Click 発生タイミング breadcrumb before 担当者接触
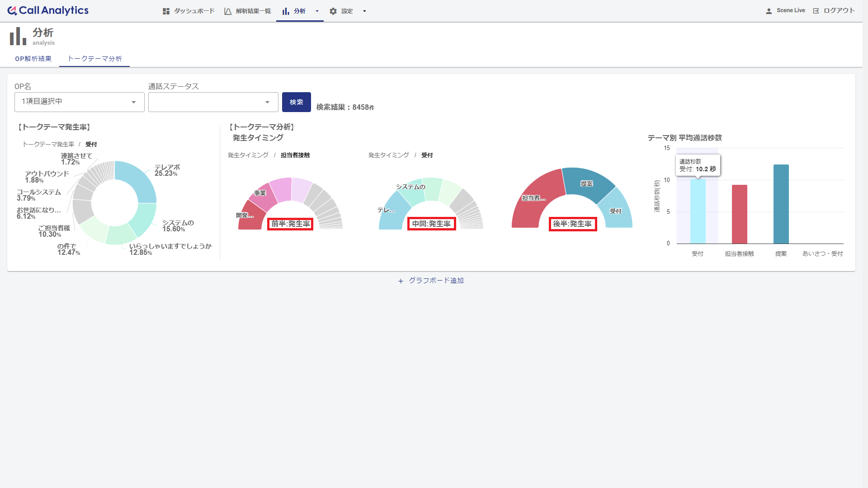Screen dimensions: 868x488 coord(248,155)
